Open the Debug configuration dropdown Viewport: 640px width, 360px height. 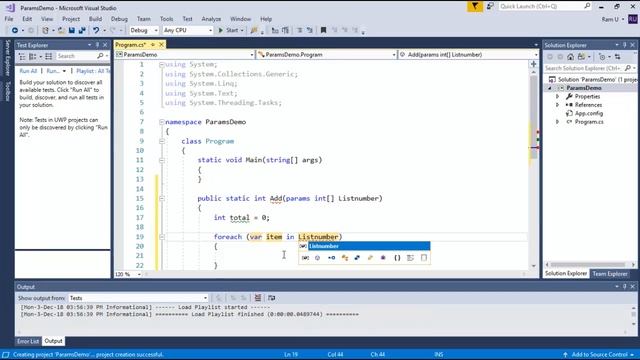point(144,30)
